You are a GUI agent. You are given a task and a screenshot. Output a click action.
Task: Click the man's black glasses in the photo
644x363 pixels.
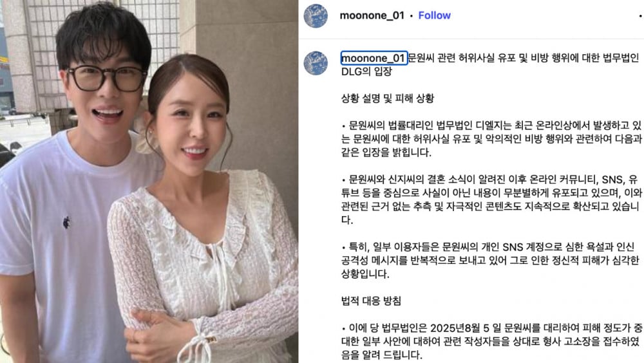coord(107,78)
